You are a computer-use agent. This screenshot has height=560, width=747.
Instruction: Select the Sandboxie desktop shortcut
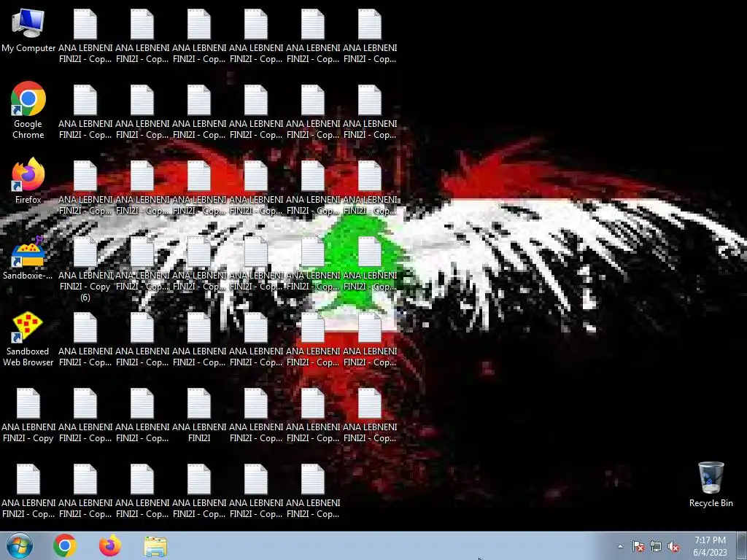(28, 258)
